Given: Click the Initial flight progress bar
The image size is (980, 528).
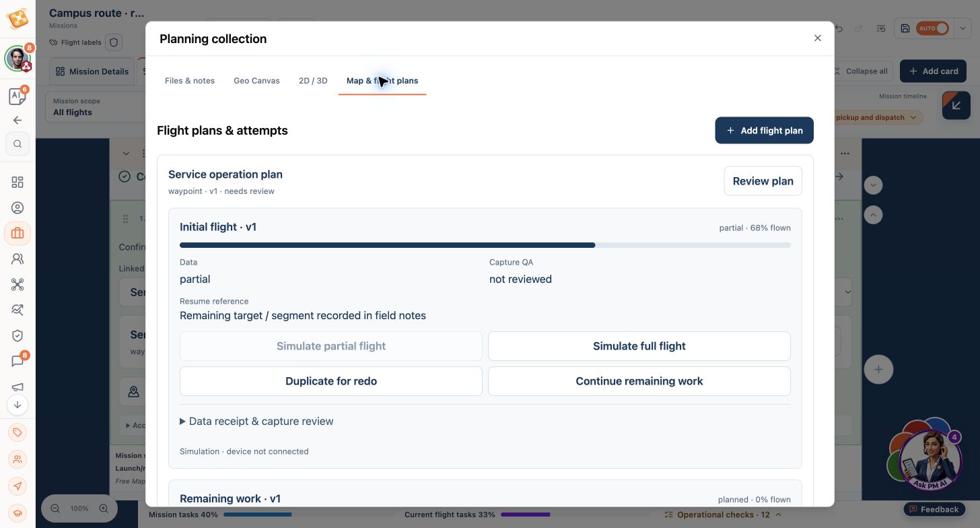Looking at the screenshot, I should click(485, 245).
